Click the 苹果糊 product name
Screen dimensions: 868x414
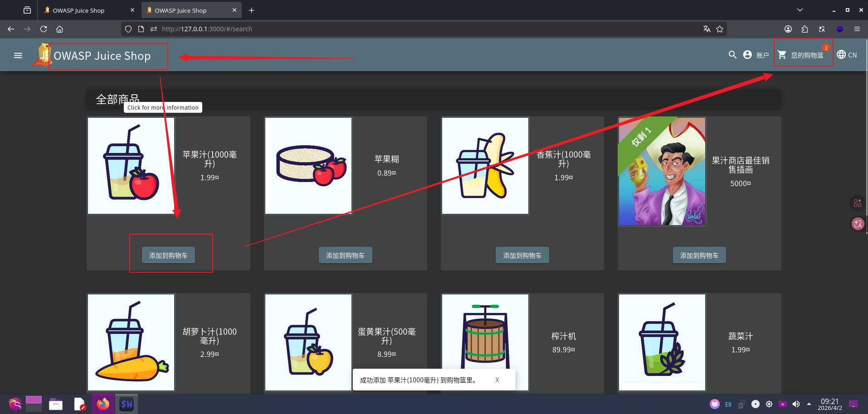tap(387, 159)
